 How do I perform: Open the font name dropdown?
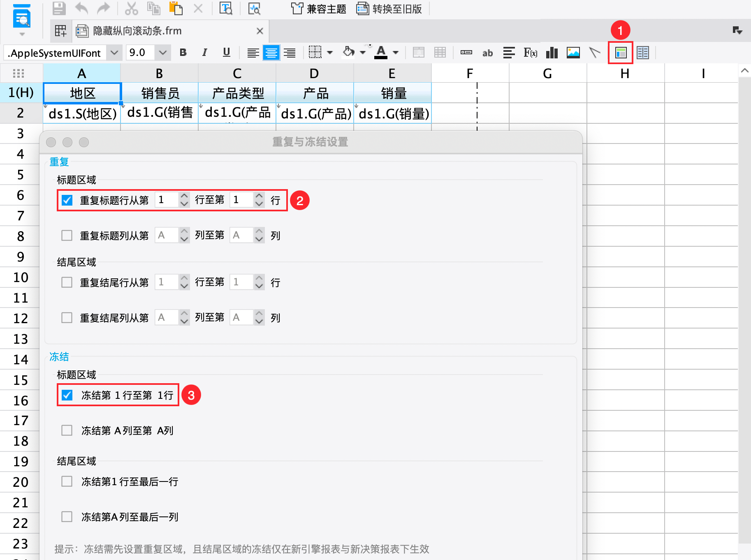click(x=114, y=53)
